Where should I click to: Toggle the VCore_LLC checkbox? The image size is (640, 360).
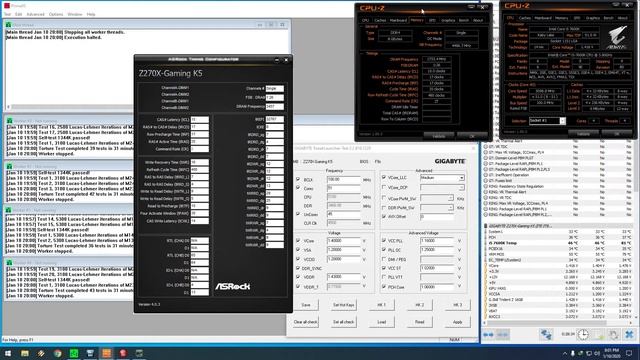(384, 177)
